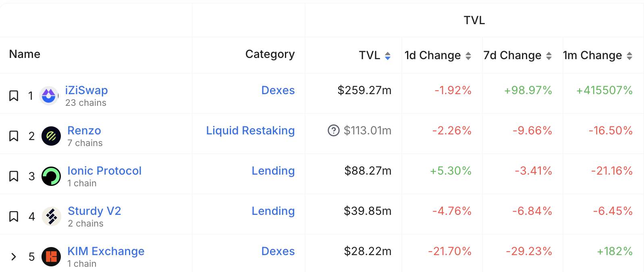Click the Ionic Protocol logo icon
Image resolution: width=644 pixels, height=272 pixels.
[51, 176]
